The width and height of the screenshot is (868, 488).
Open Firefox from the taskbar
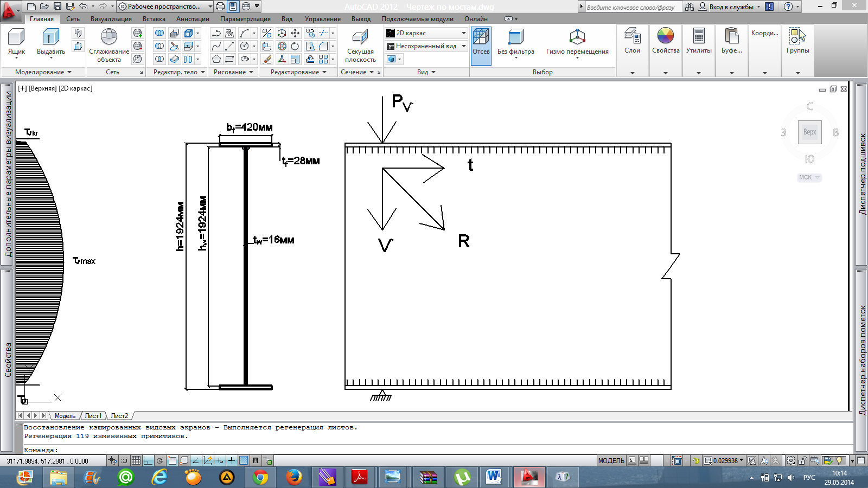294,477
